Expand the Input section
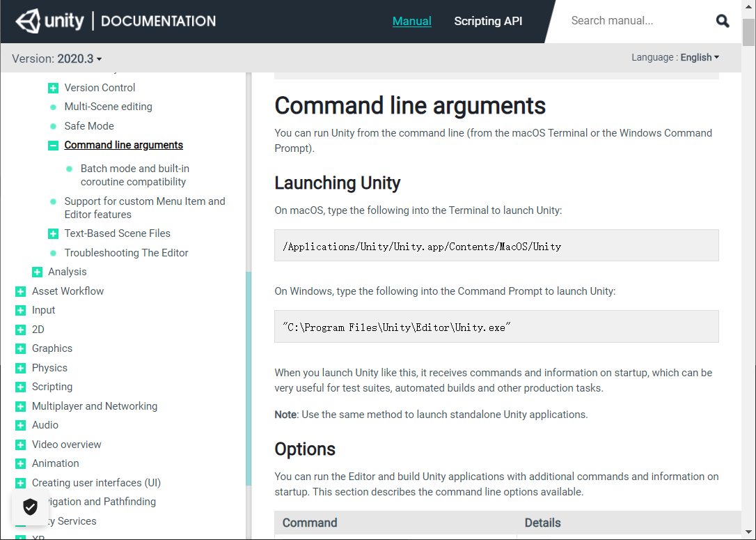756x540 pixels. click(20, 310)
